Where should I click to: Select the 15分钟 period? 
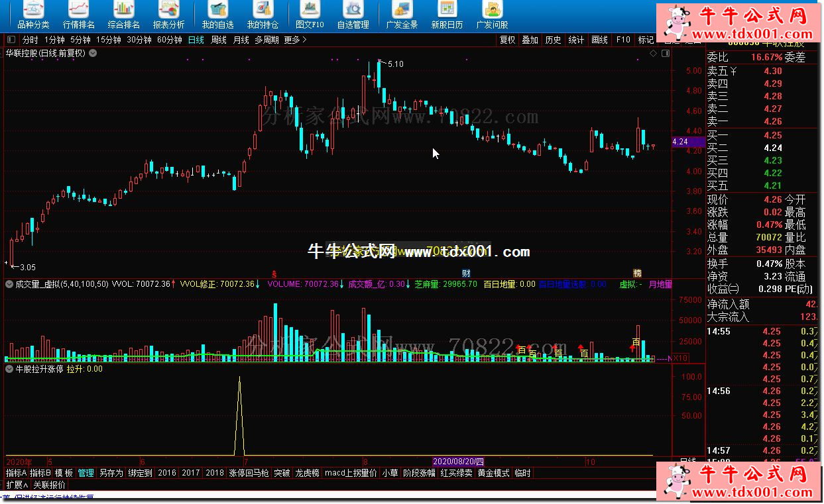point(109,40)
